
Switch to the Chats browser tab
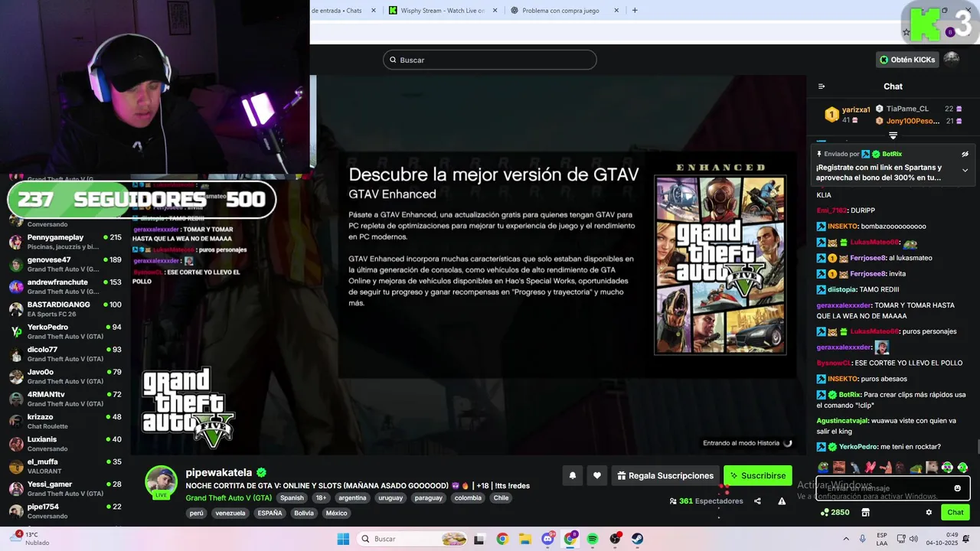pos(345,10)
